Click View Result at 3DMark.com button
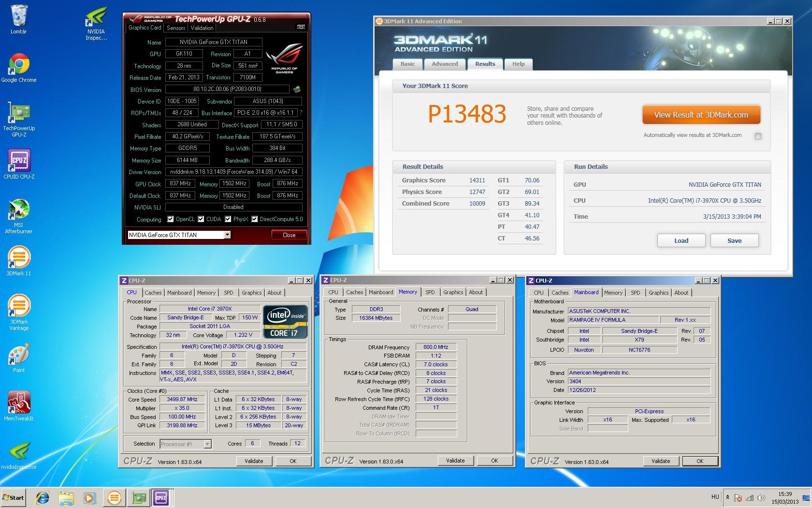Screen dimensions: 812x508 701,115
